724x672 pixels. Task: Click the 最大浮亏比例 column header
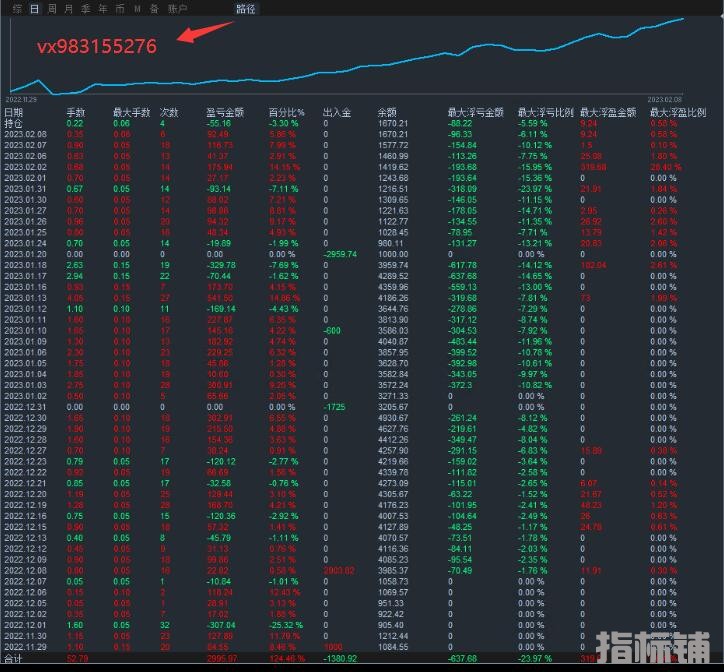(546, 112)
